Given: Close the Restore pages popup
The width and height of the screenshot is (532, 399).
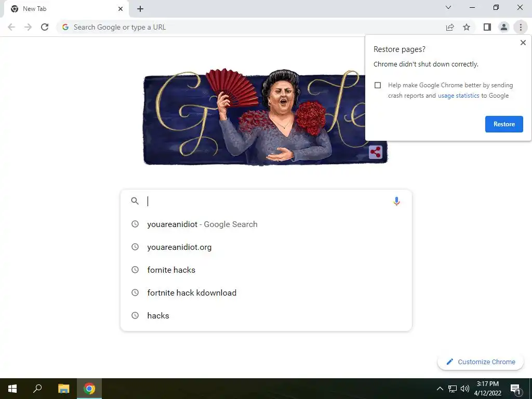Looking at the screenshot, I should [x=523, y=43].
